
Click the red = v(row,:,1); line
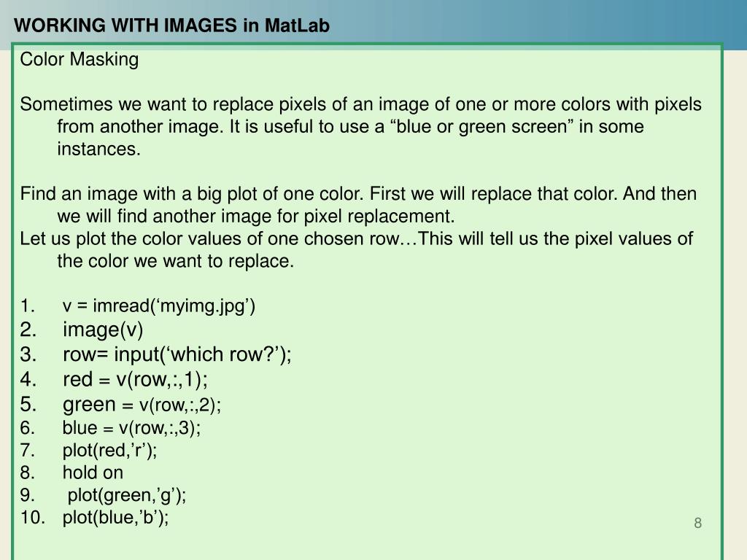pyautogui.click(x=135, y=379)
